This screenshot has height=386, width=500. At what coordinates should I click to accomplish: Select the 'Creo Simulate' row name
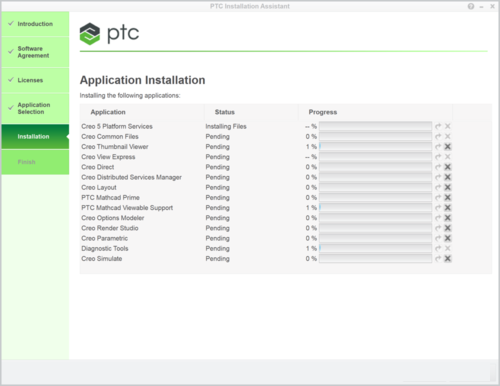[x=102, y=259]
